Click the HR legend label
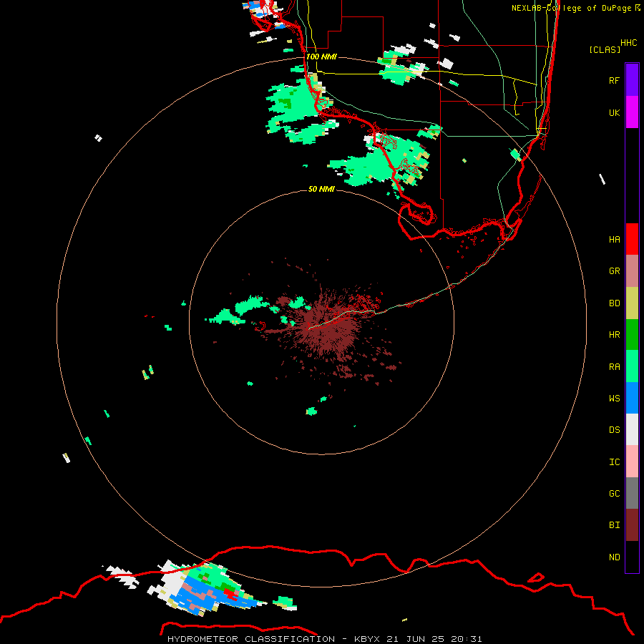This screenshot has width=644, height=644. pyautogui.click(x=614, y=335)
